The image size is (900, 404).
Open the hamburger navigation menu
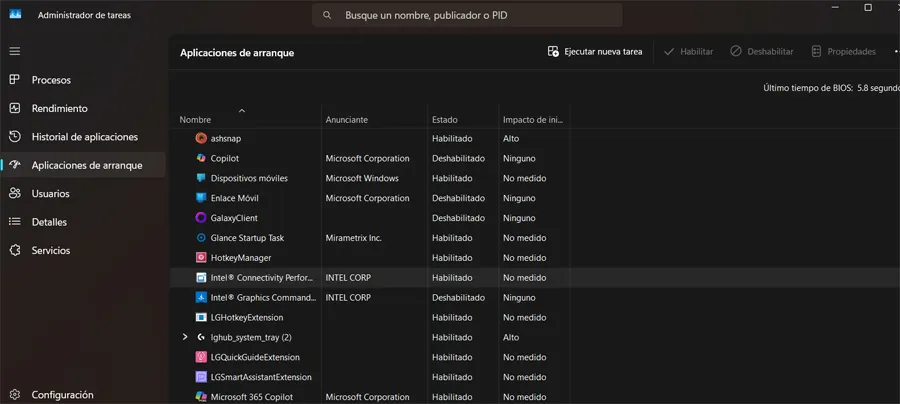[x=14, y=51]
